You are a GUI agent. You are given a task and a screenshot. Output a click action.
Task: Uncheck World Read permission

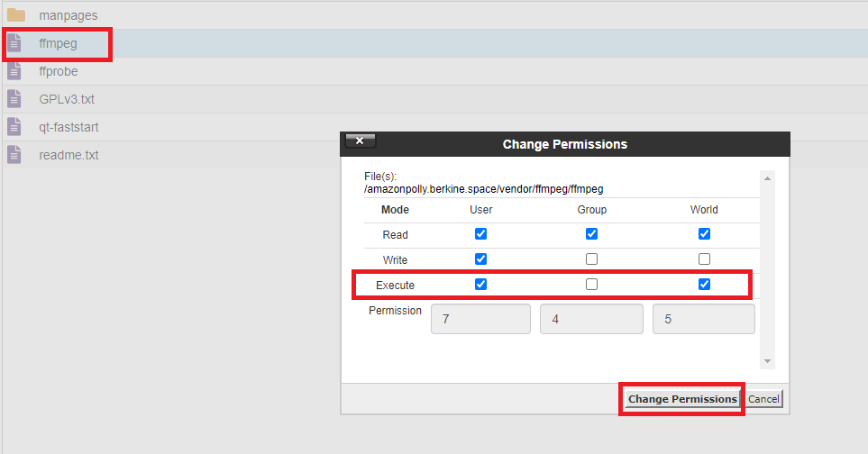click(x=704, y=234)
